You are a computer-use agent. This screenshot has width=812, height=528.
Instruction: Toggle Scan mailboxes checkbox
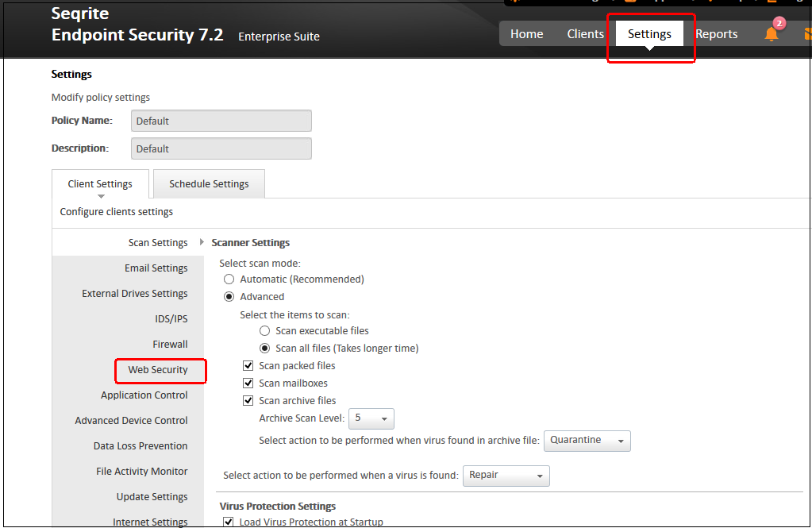(x=248, y=383)
